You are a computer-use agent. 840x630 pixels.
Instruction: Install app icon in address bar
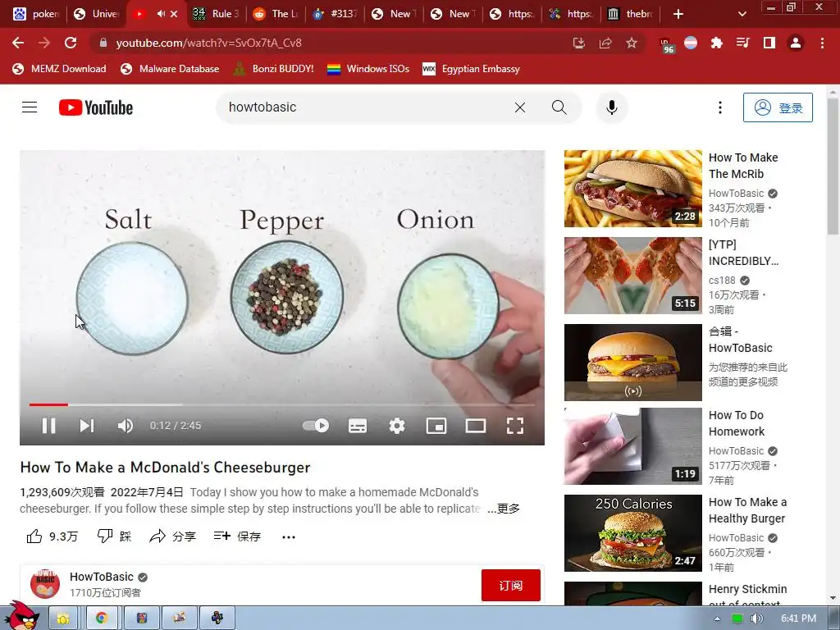coord(578,43)
